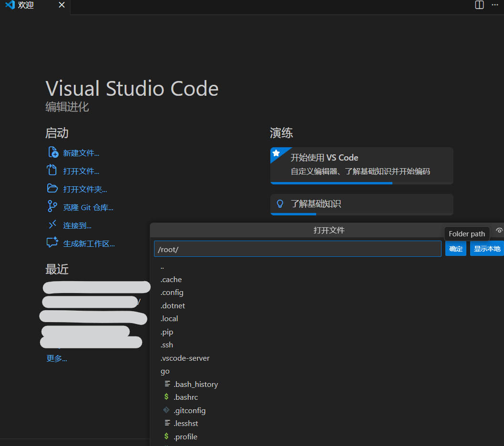Click the 打开文件 (Open File) icon
Screen dimensions: 504x446
click(x=52, y=170)
